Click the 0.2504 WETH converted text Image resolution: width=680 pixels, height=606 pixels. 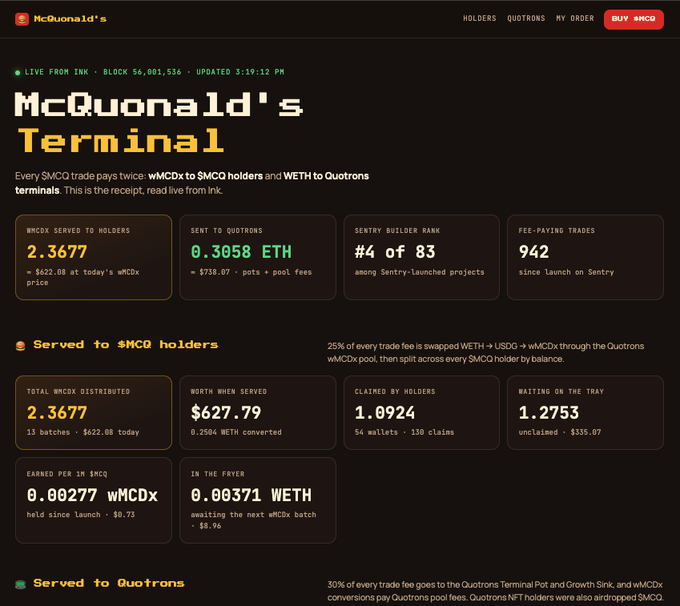(x=236, y=432)
